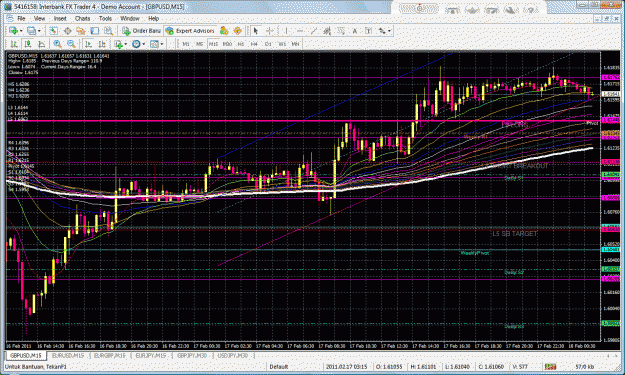This screenshot has height=375, width=625.
Task: Select the Text 'A' tool
Action: [x=354, y=31]
